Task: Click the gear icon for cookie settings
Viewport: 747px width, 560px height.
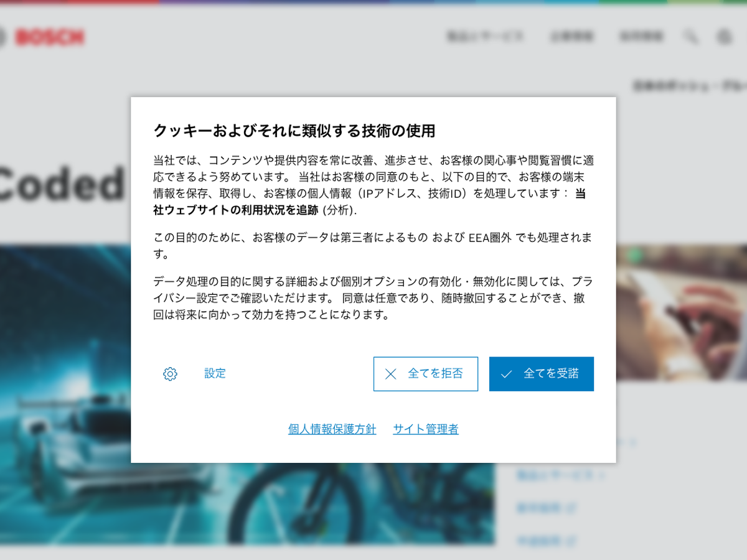Action: (x=170, y=374)
